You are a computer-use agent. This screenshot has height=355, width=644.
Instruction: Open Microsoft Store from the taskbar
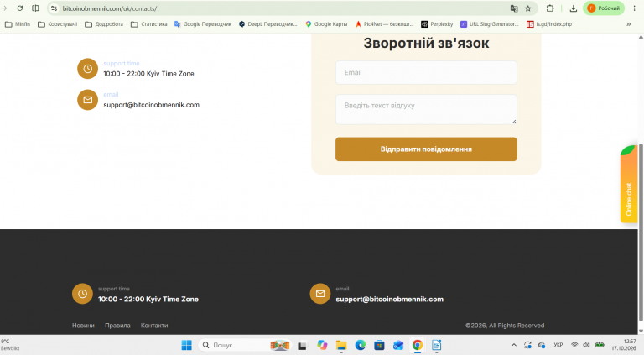(379, 345)
